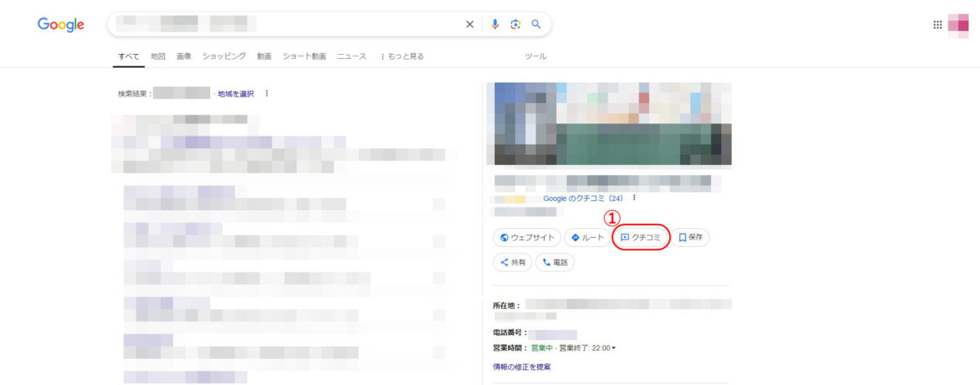Open the business photo thumbnail

(x=608, y=123)
